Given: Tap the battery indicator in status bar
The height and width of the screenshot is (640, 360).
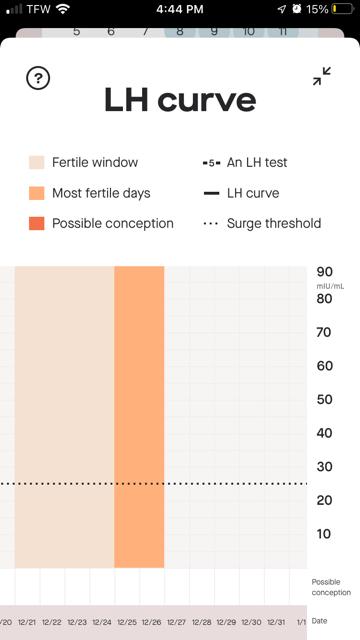Looking at the screenshot, I should (342, 9).
